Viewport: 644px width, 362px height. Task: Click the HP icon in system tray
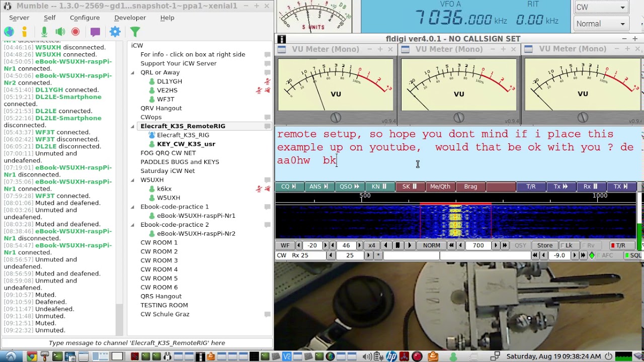pyautogui.click(x=391, y=357)
